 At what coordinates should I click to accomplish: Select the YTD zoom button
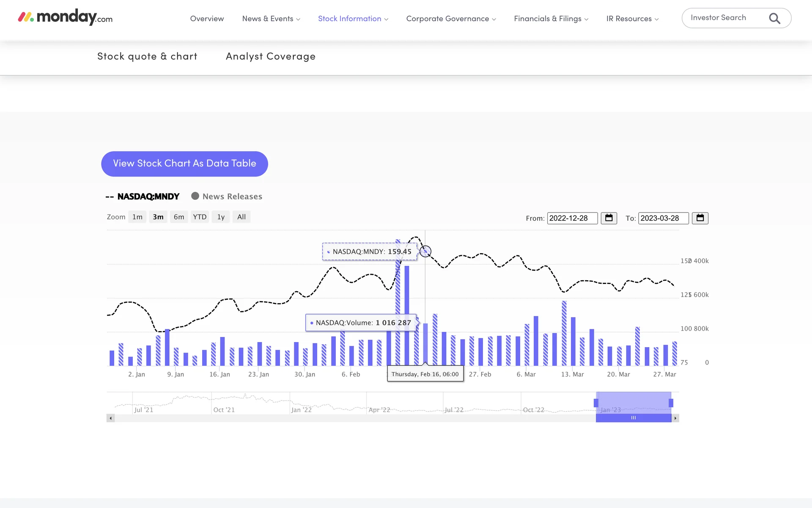[x=200, y=217]
